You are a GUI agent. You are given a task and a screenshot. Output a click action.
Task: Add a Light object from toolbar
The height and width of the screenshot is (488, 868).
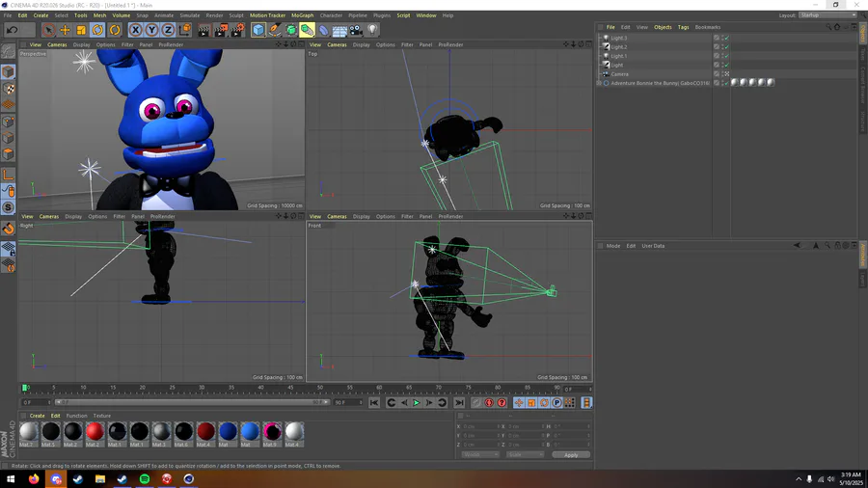pos(372,30)
